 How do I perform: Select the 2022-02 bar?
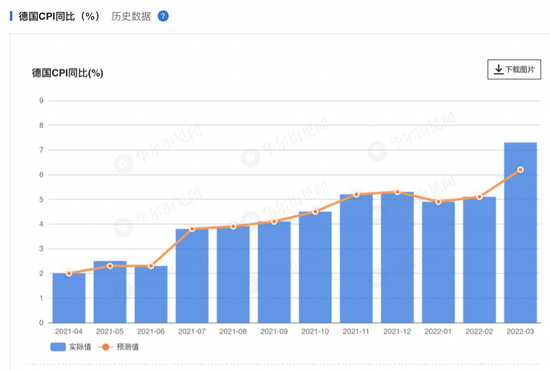pos(479,260)
